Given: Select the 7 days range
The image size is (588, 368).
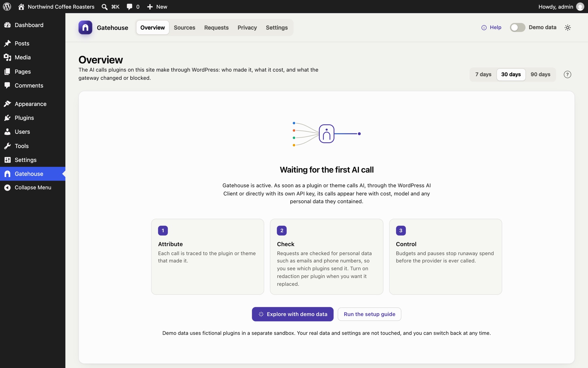Looking at the screenshot, I should click(483, 75).
